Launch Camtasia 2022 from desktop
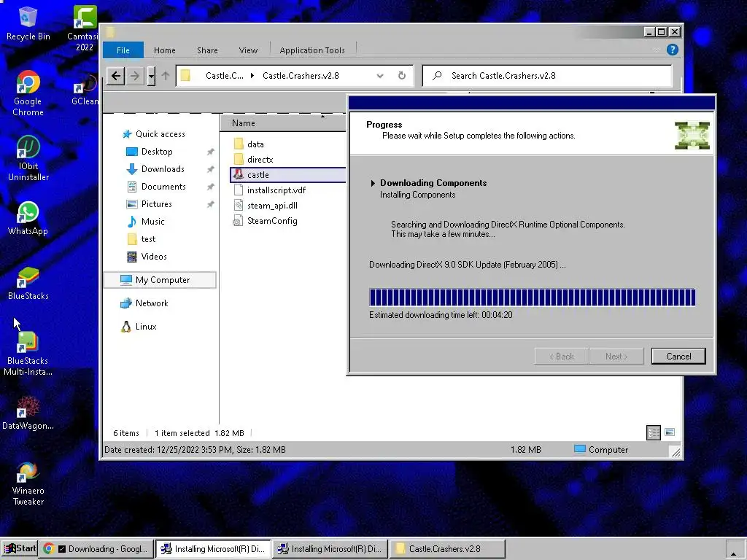 (85, 28)
